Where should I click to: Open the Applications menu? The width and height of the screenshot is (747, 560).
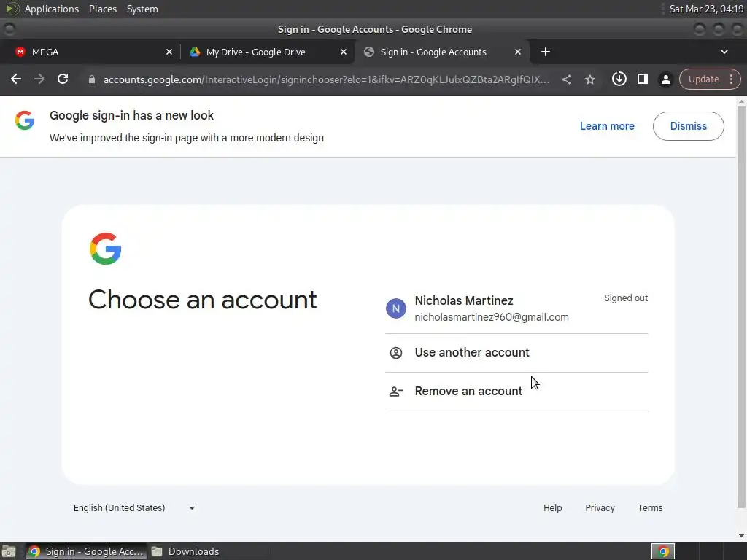coord(52,9)
